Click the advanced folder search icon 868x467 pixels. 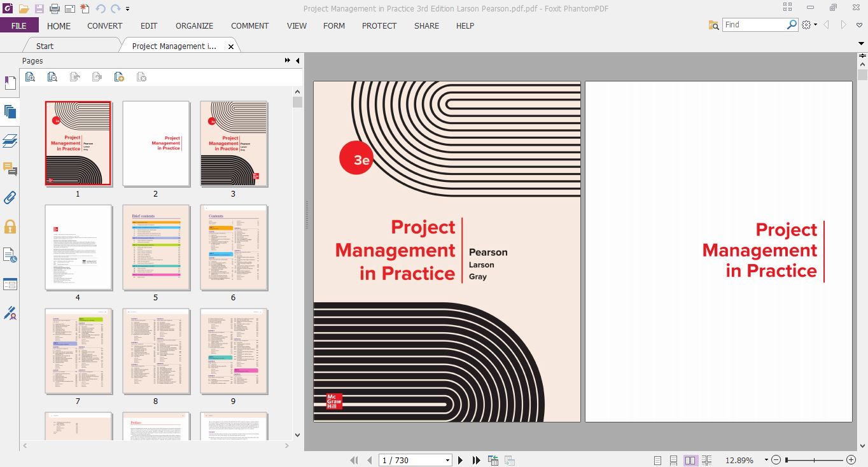[x=714, y=25]
